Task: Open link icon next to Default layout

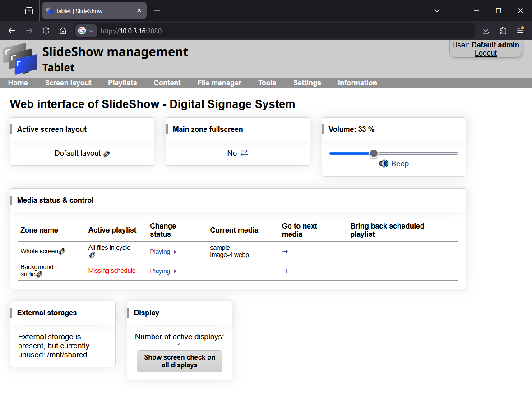Action: pyautogui.click(x=106, y=154)
